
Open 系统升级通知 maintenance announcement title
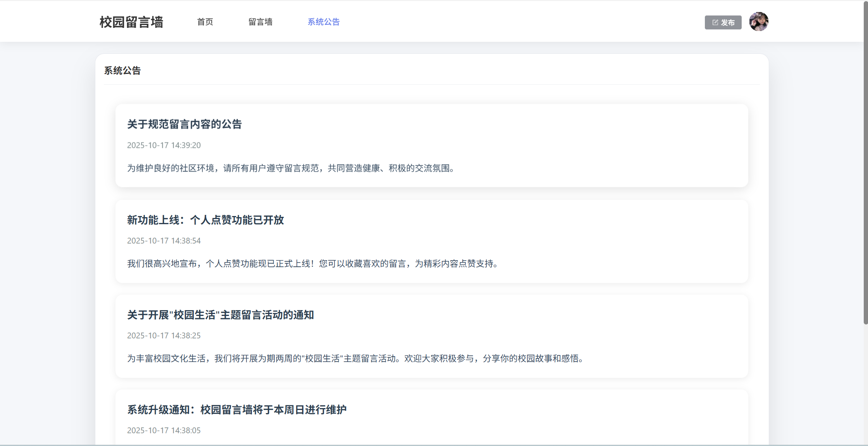(237, 410)
